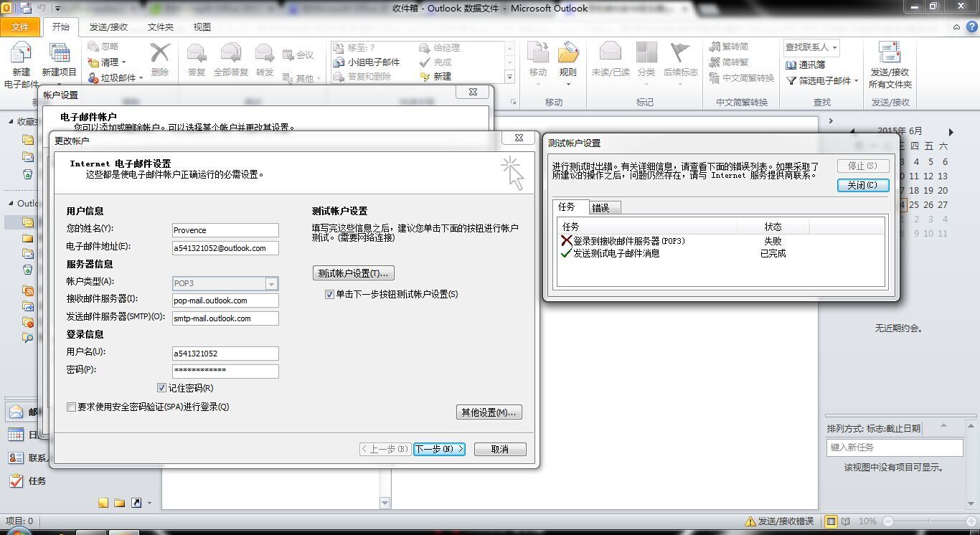This screenshot has width=980, height=535.
Task: Select Login to POP3 server failed row
Action: point(720,241)
